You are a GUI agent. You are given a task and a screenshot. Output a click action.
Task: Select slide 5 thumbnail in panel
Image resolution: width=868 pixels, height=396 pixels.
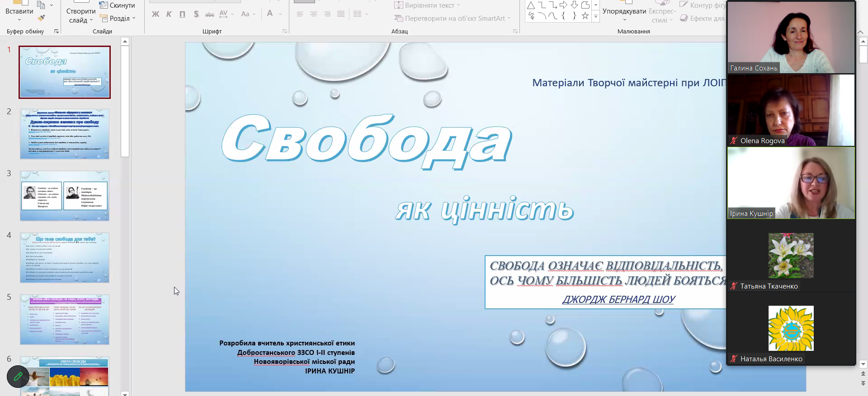(x=64, y=319)
